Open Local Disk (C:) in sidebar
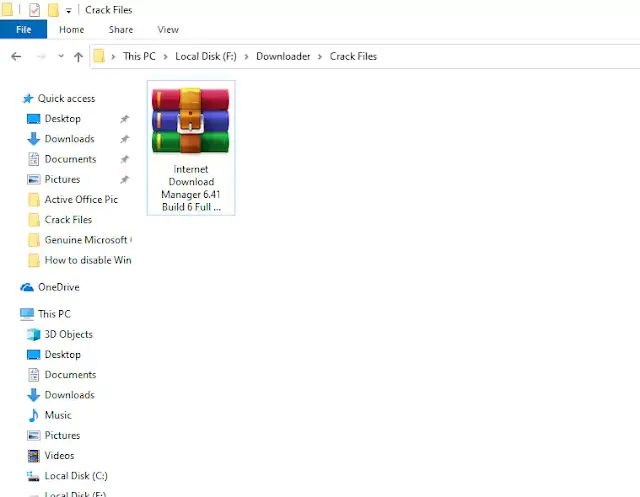 click(76, 476)
